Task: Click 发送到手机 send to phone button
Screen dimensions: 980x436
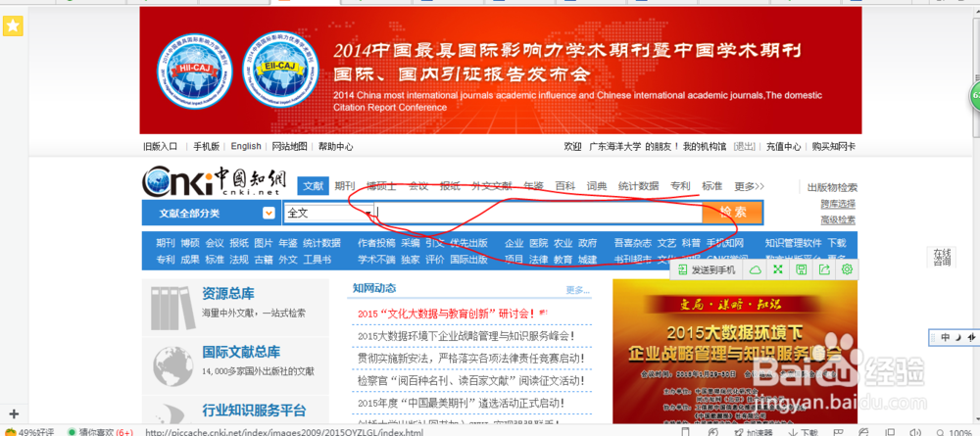Action: [707, 269]
